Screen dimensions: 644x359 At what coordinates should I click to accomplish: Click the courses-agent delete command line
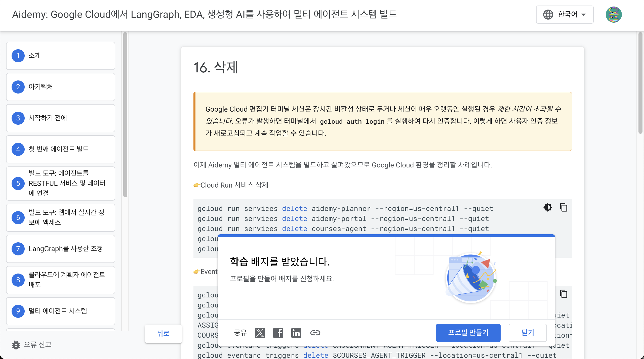343,229
